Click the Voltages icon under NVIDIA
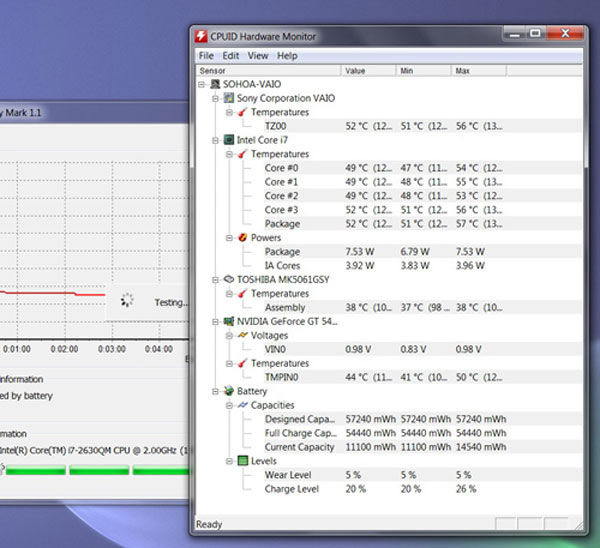Viewport: 600px width, 548px height. click(x=242, y=336)
